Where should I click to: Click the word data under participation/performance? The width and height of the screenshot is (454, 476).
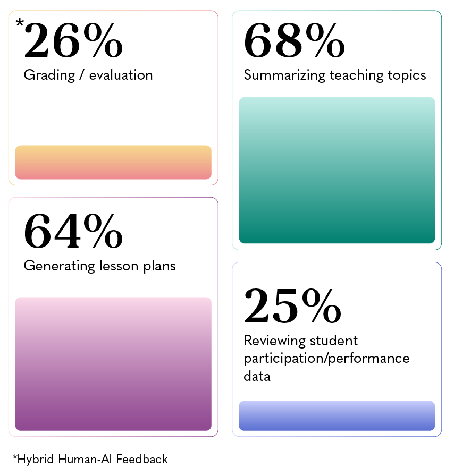pyautogui.click(x=257, y=376)
